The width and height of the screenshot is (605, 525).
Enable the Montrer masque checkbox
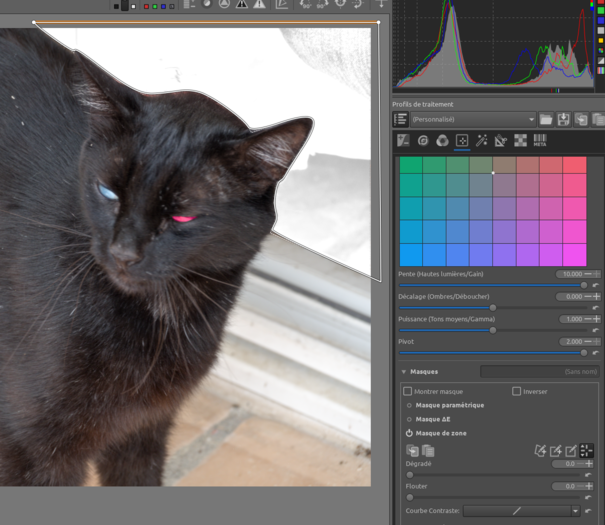(x=408, y=391)
